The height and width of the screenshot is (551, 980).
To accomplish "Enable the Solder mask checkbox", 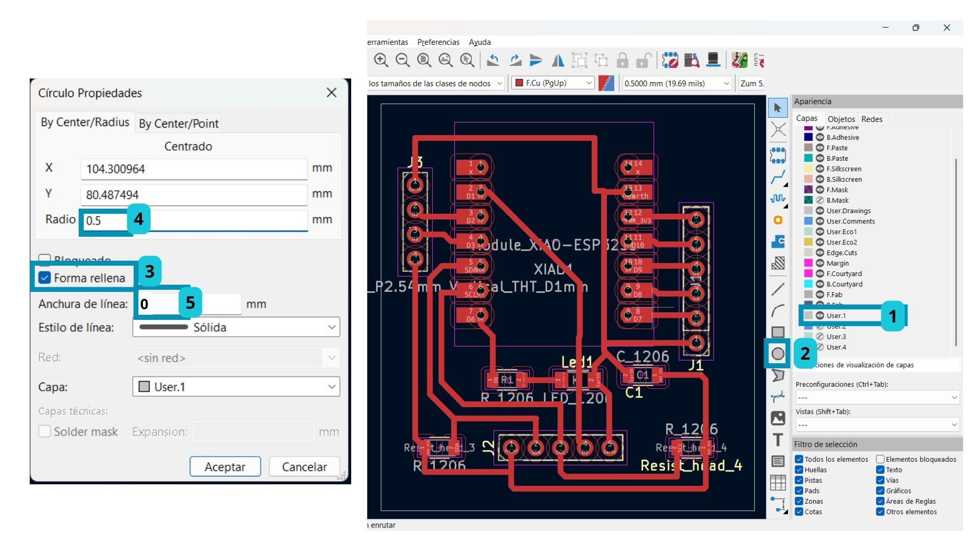I will click(45, 432).
